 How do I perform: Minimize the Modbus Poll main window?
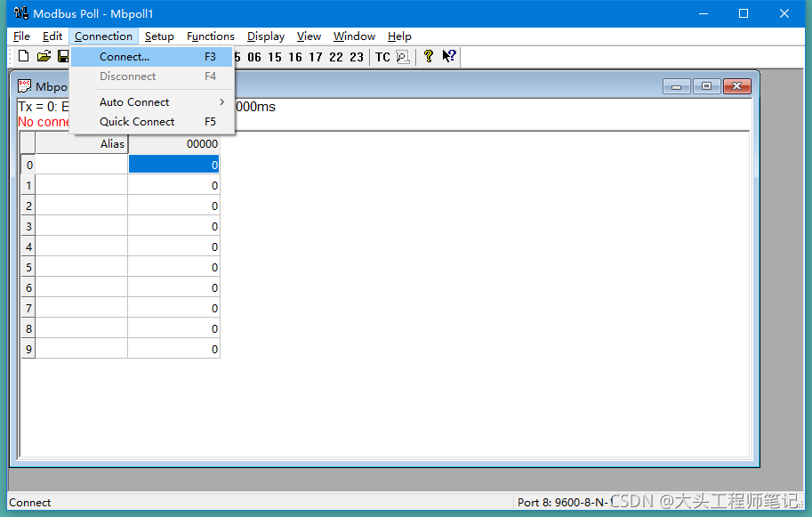pos(703,13)
